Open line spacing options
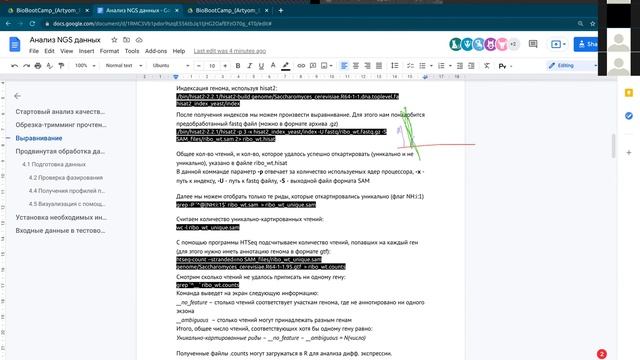Screen dimensions: 640x360 click(x=394, y=66)
